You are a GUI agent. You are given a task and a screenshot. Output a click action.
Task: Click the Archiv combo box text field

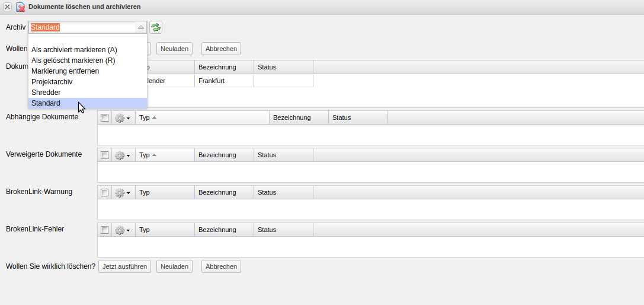click(82, 27)
